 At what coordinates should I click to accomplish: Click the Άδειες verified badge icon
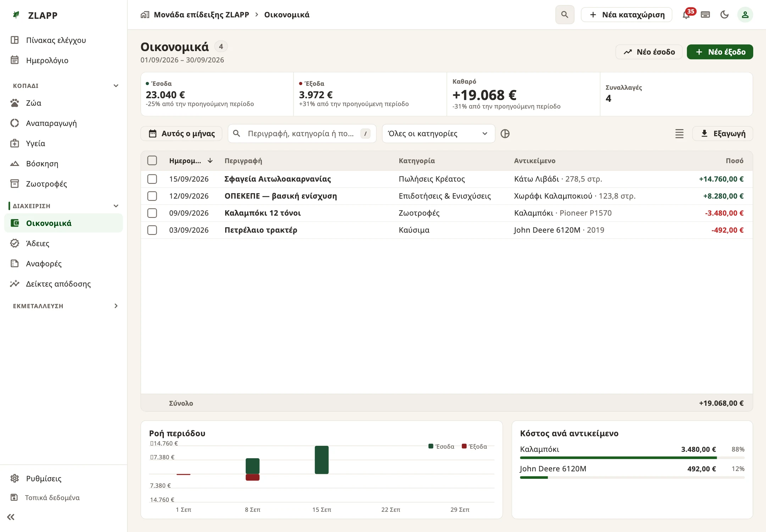15,243
